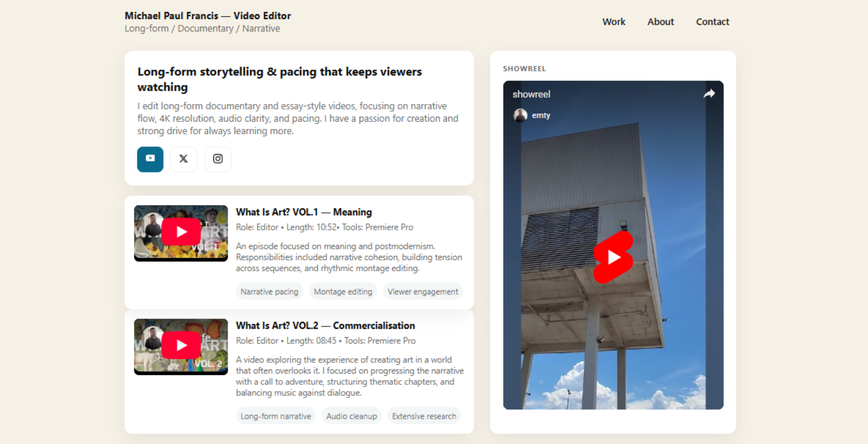This screenshot has height=444, width=868.
Task: Click the share arrow on showreel video
Action: pyautogui.click(x=709, y=94)
